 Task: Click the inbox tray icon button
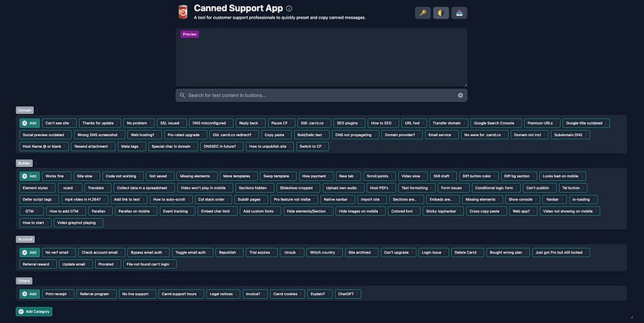(459, 13)
